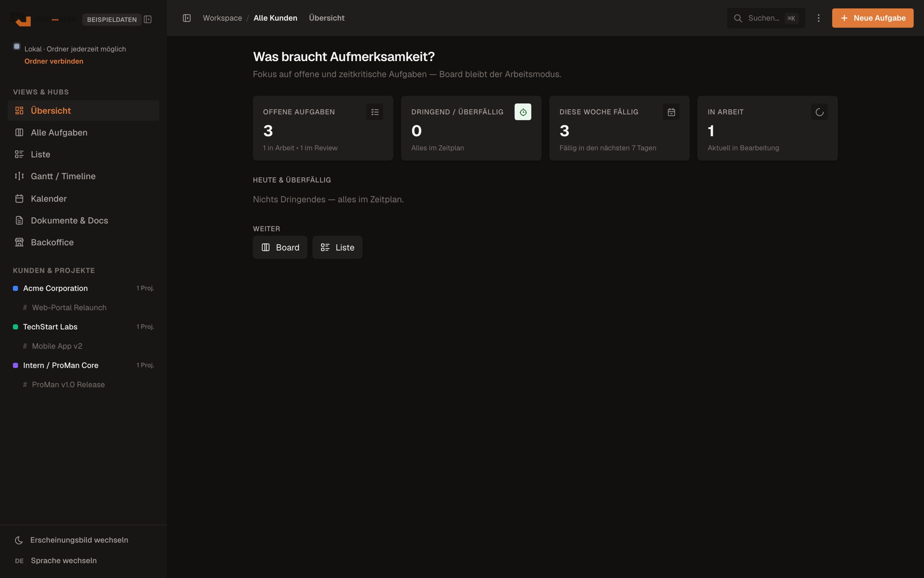Click the search magnifier icon

pos(738,18)
